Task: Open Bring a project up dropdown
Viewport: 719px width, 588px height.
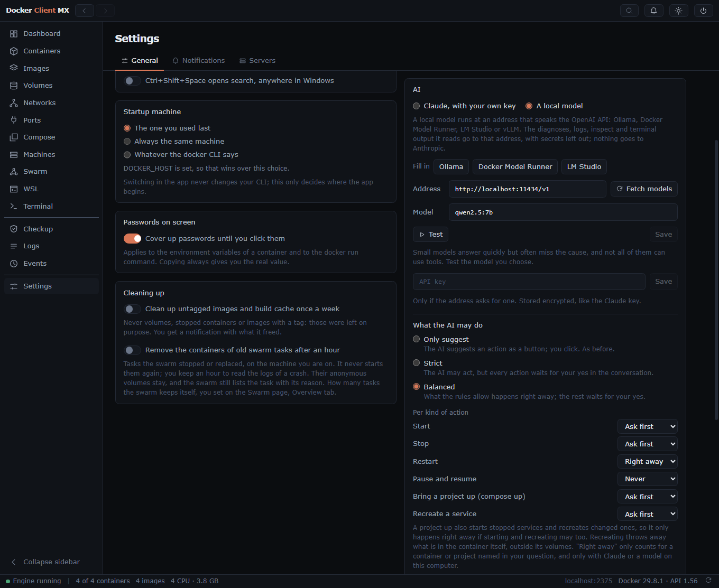Action: click(648, 497)
